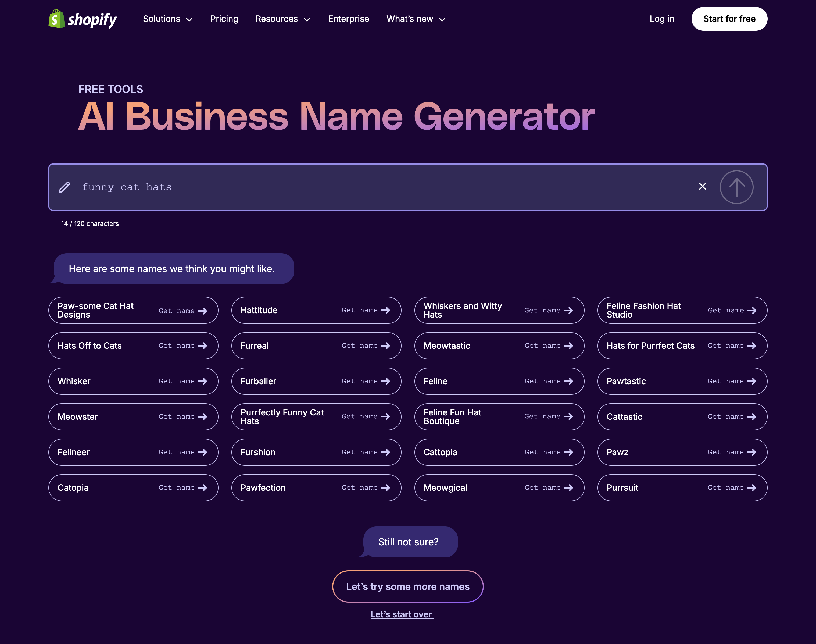Expand the Solutions menu

168,19
